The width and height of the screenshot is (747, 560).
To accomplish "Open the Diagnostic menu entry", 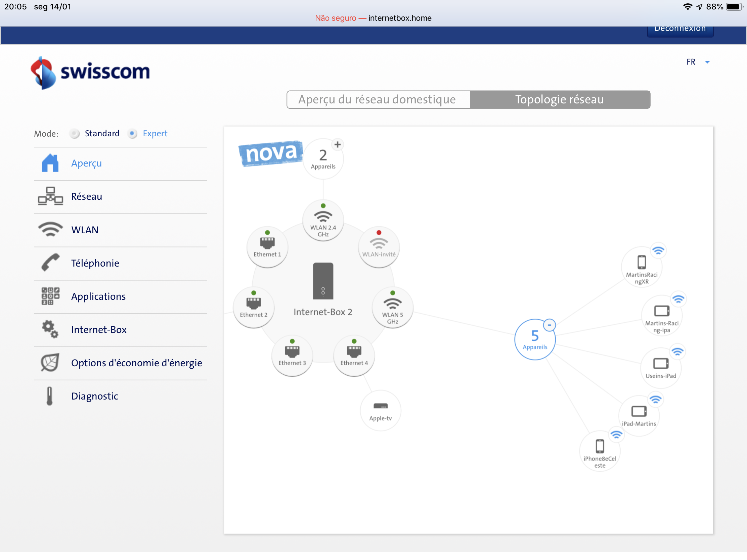I will tap(95, 396).
